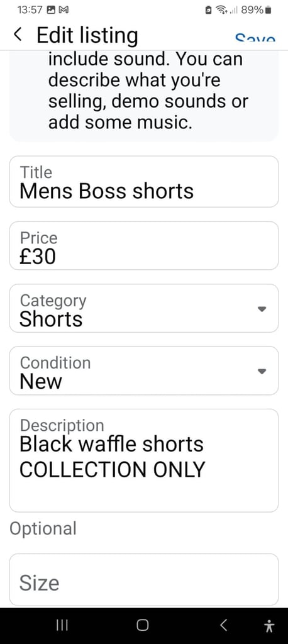The width and height of the screenshot is (288, 644).
Task: Open Android recent apps button
Action: [x=62, y=625]
